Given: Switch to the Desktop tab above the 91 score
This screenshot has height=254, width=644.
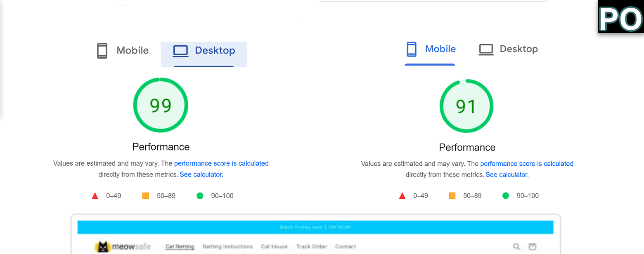Looking at the screenshot, I should 508,49.
